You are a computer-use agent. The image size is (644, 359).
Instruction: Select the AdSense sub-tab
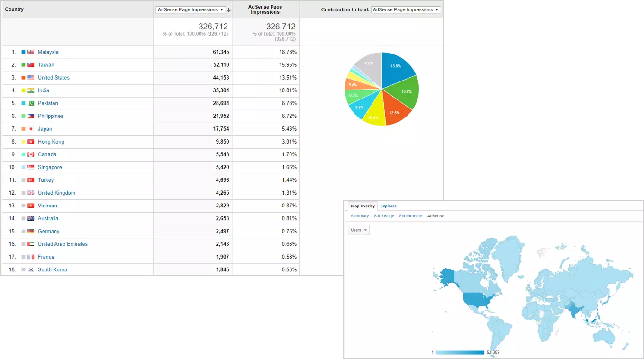pos(435,216)
